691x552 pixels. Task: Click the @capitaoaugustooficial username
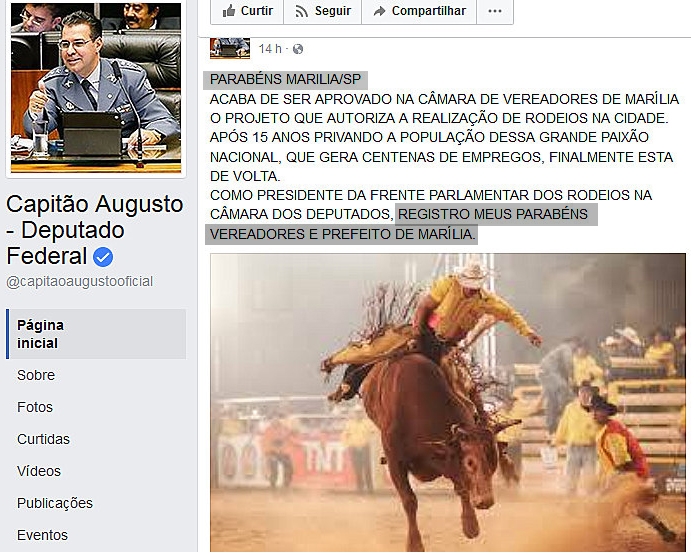79,282
